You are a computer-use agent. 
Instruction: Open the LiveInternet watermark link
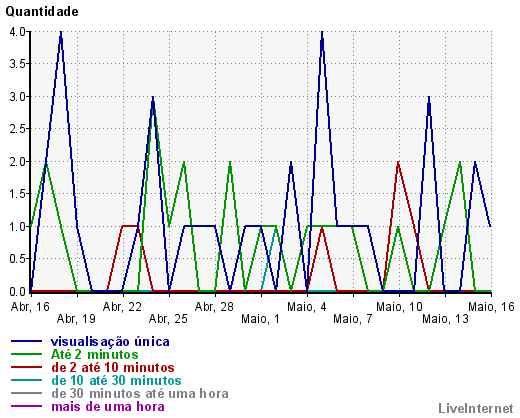(x=476, y=408)
